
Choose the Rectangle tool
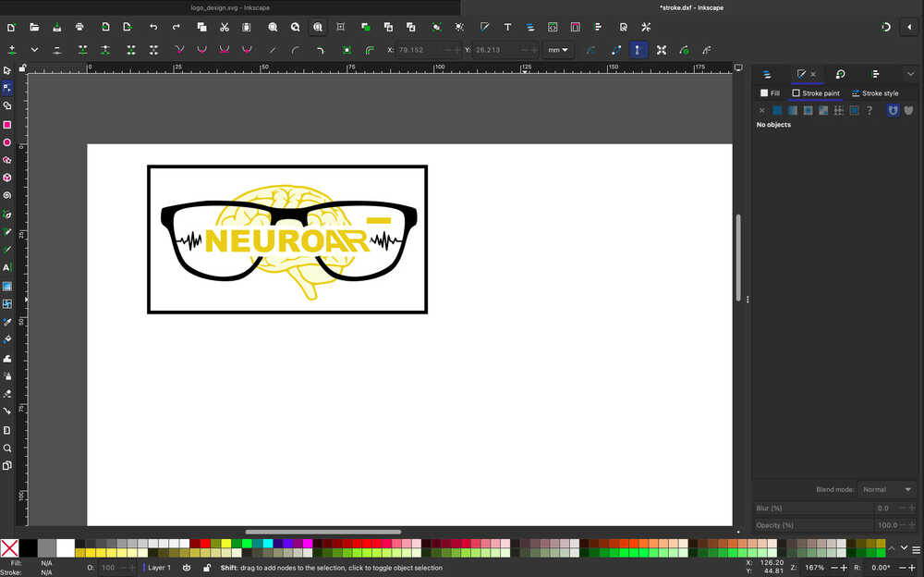coord(7,125)
